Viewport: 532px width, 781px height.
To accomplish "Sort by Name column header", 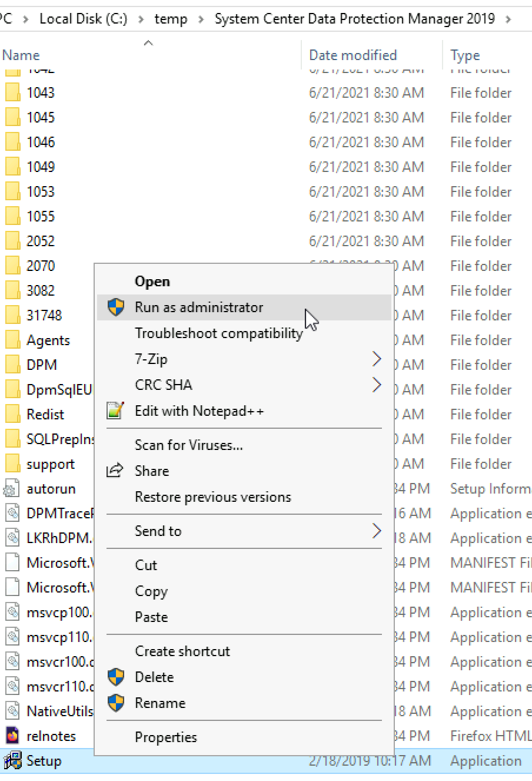I will (x=21, y=55).
